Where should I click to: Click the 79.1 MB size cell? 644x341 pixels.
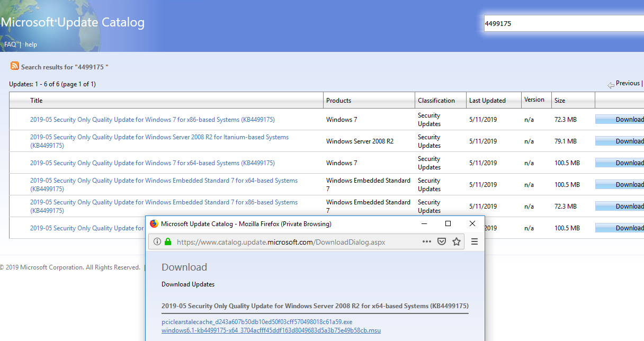566,141
